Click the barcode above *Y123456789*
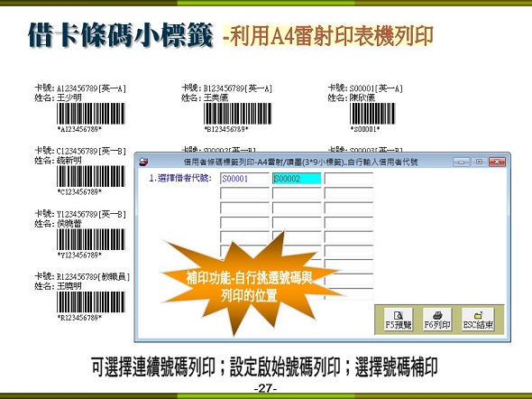 click(x=91, y=239)
